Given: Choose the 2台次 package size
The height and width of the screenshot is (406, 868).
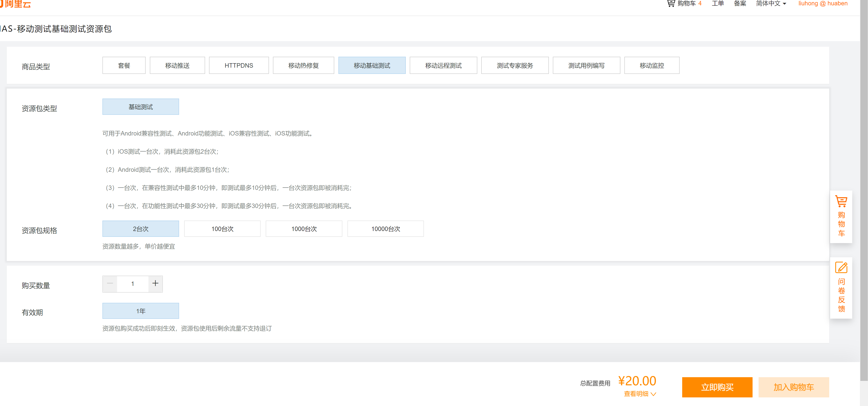Looking at the screenshot, I should coord(141,229).
